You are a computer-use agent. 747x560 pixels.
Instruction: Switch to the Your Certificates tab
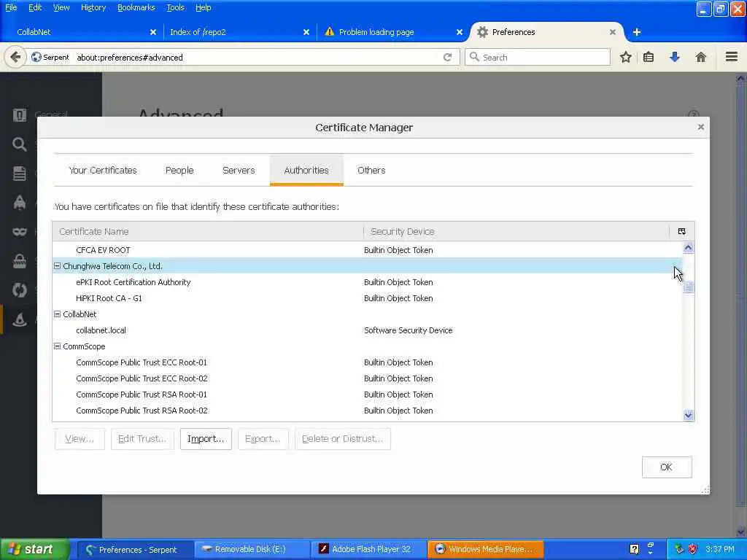click(103, 170)
